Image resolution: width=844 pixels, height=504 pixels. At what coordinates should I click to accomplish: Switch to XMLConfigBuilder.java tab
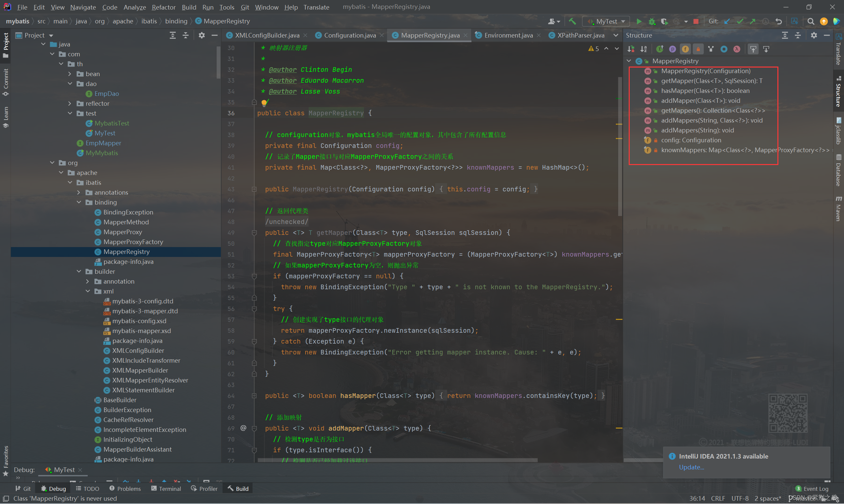pos(267,35)
